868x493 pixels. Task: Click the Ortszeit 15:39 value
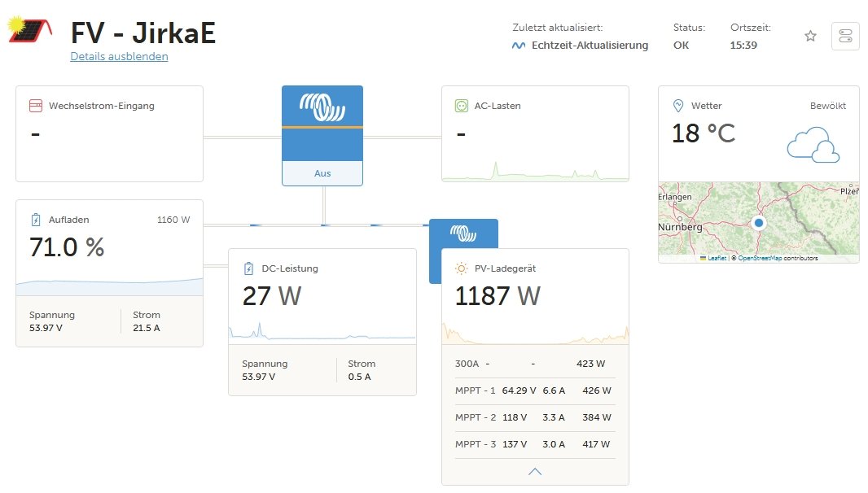tap(743, 46)
